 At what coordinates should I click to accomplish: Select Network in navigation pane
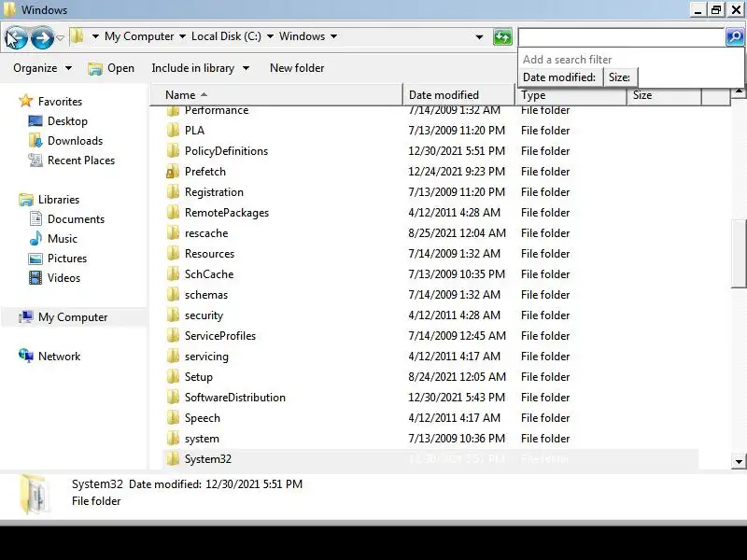(49, 357)
